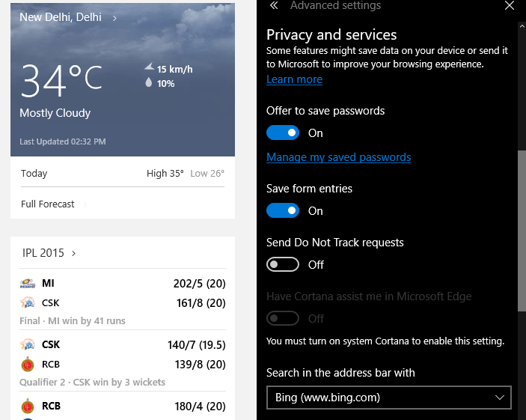Click the 15 km/h wind value
526x420 pixels.
[x=175, y=69]
